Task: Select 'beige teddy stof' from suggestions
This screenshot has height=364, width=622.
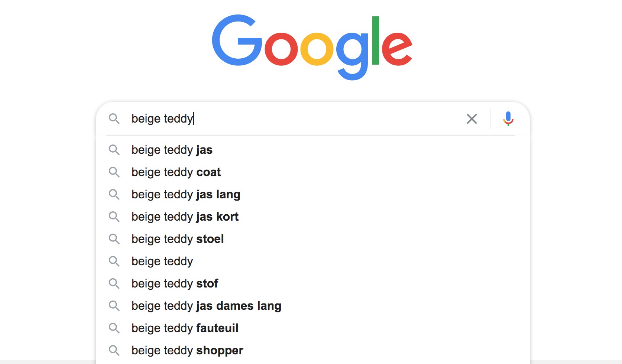Action: point(313,284)
